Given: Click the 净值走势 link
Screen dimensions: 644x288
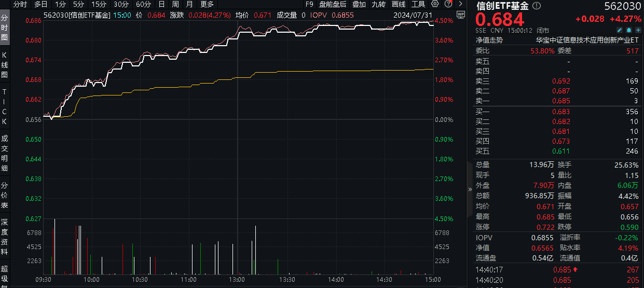Looking at the screenshot, I should [489, 39].
